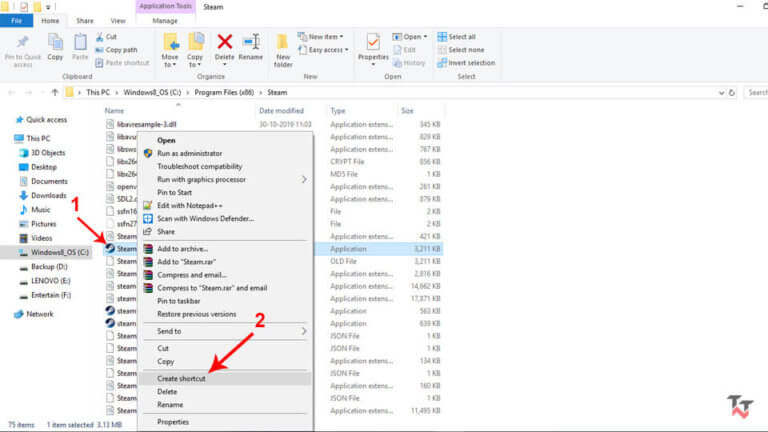Select 3D Objects in the navigation pane
Image resolution: width=768 pixels, height=432 pixels.
pyautogui.click(x=42, y=153)
